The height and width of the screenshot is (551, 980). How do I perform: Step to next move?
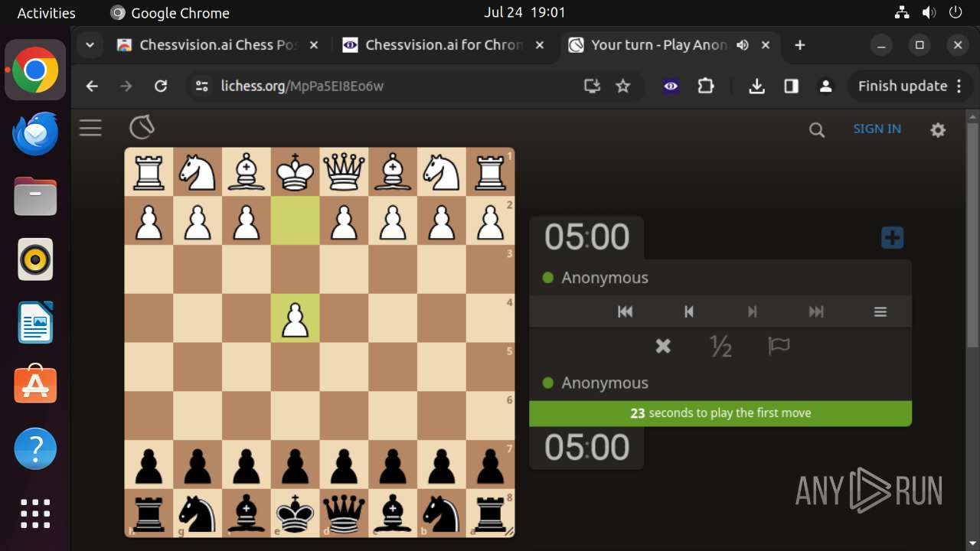(752, 311)
